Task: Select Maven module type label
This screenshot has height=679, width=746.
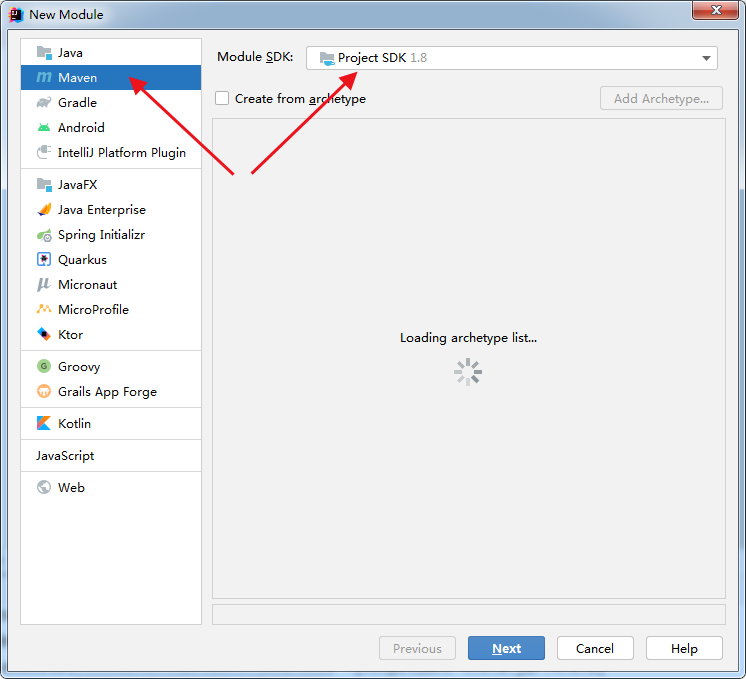Action: (78, 78)
